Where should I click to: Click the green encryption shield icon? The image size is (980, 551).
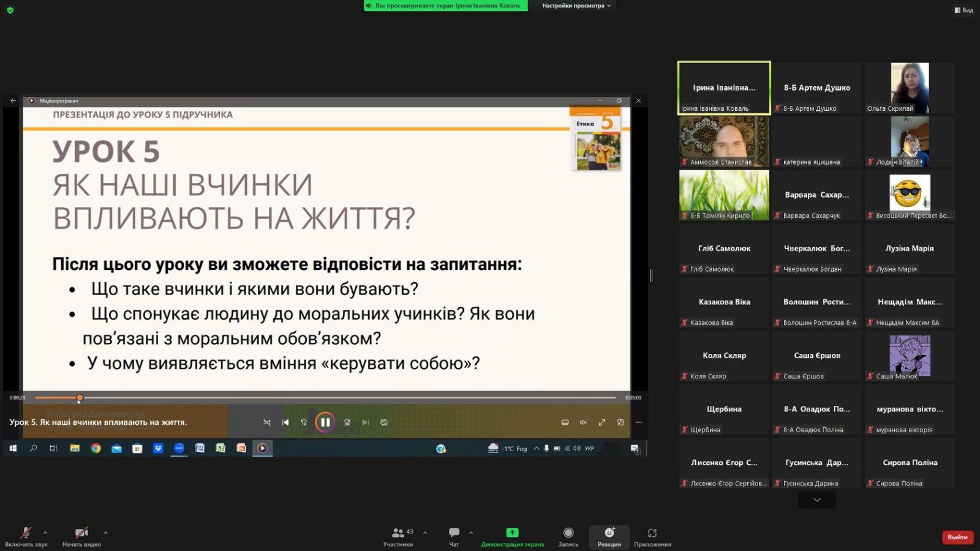coord(10,10)
